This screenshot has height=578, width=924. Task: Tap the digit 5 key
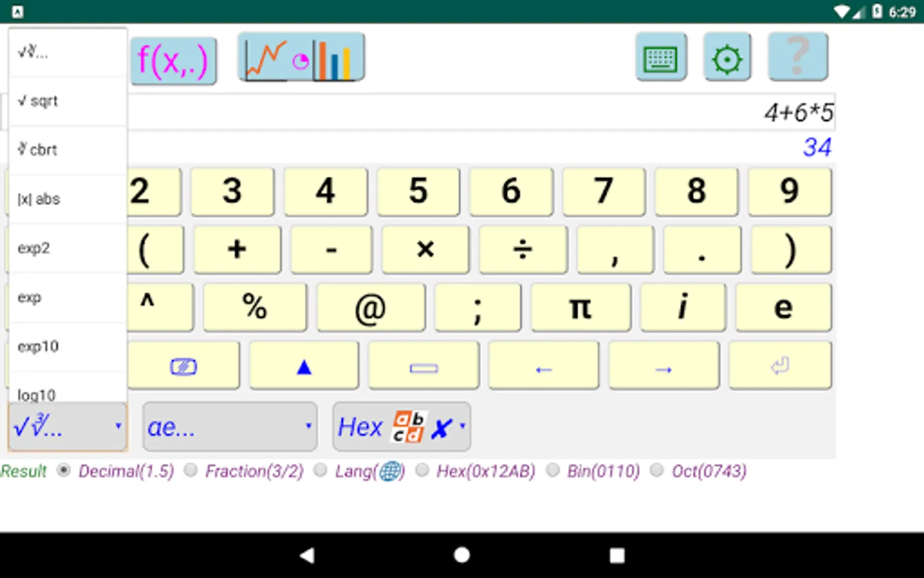coord(418,191)
